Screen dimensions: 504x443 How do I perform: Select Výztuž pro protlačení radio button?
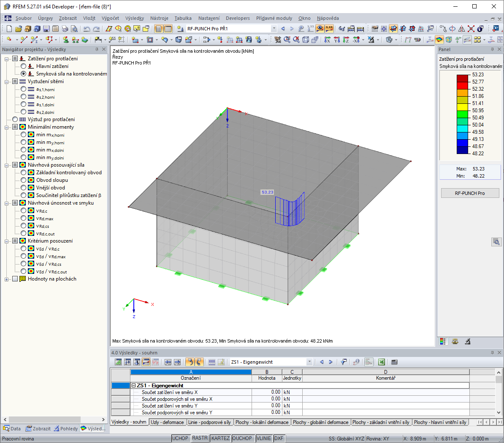click(15, 119)
